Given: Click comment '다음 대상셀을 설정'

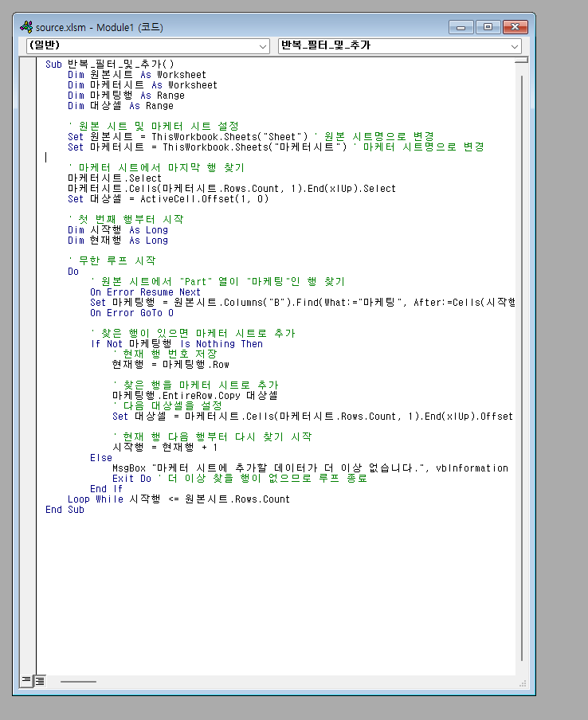Looking at the screenshot, I should coord(167,406).
